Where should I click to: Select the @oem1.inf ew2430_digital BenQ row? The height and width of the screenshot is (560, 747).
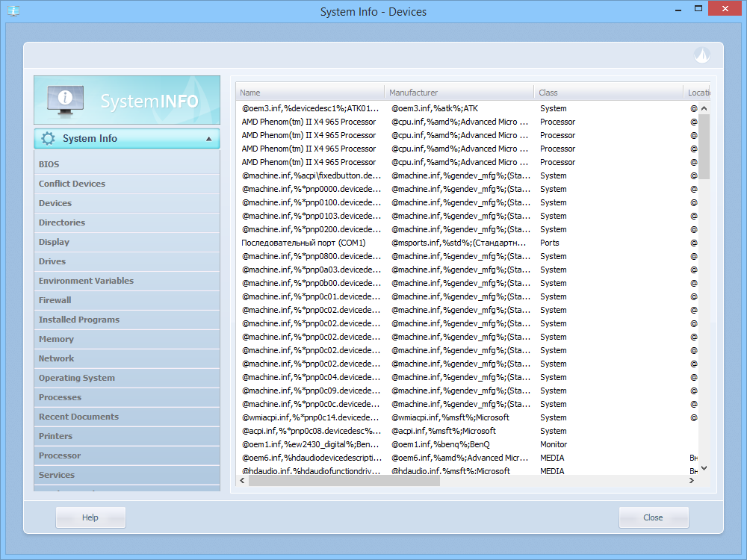coord(467,444)
